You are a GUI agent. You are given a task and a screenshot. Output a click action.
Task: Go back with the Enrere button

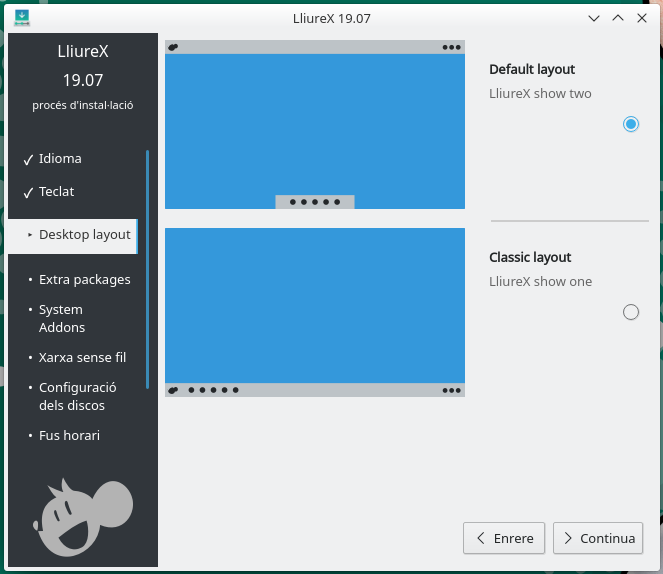click(x=504, y=538)
